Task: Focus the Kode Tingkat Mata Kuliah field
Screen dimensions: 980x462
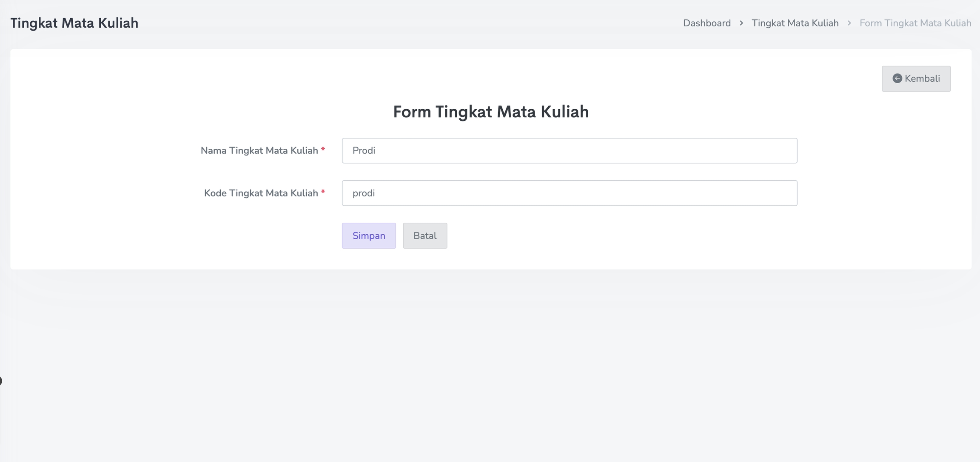Action: (569, 193)
